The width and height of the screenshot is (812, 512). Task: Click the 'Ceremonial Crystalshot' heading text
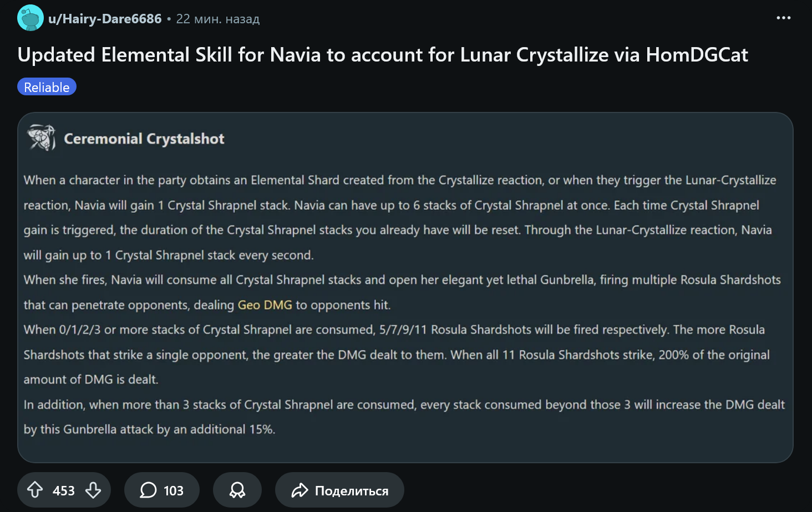tap(144, 139)
